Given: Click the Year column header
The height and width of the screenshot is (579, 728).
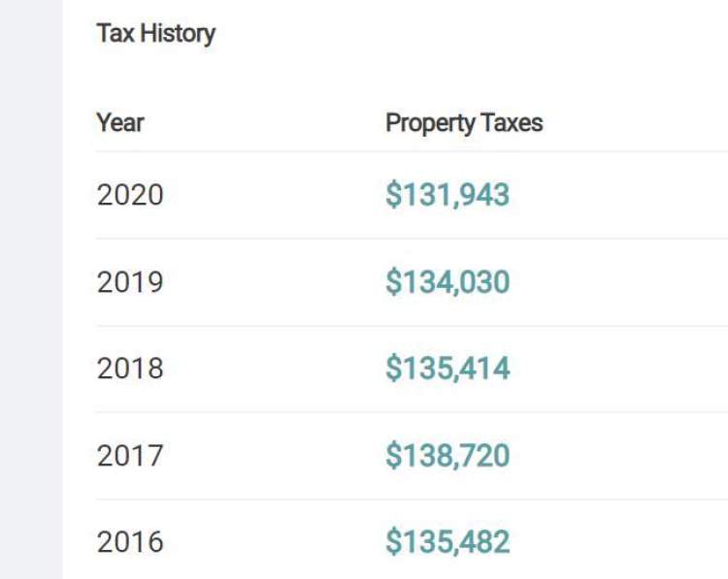Looking at the screenshot, I should [x=120, y=123].
